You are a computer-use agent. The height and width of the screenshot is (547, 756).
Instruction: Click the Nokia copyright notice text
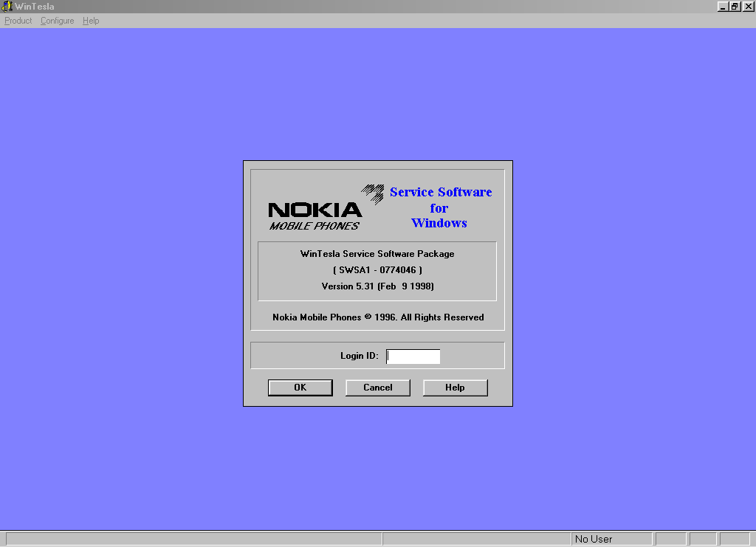pyautogui.click(x=378, y=317)
